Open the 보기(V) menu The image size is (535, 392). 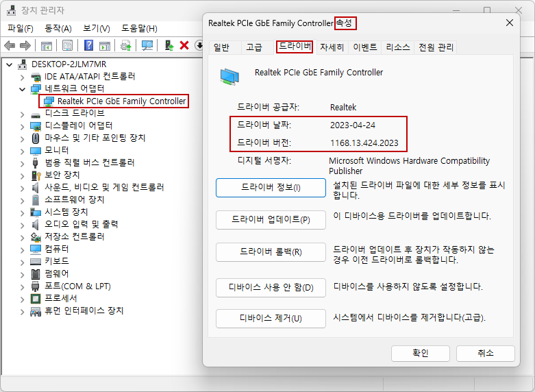pyautogui.click(x=97, y=28)
